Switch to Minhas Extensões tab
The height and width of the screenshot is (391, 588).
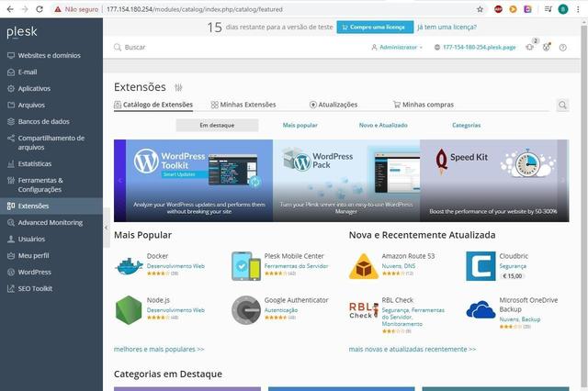pyautogui.click(x=243, y=105)
